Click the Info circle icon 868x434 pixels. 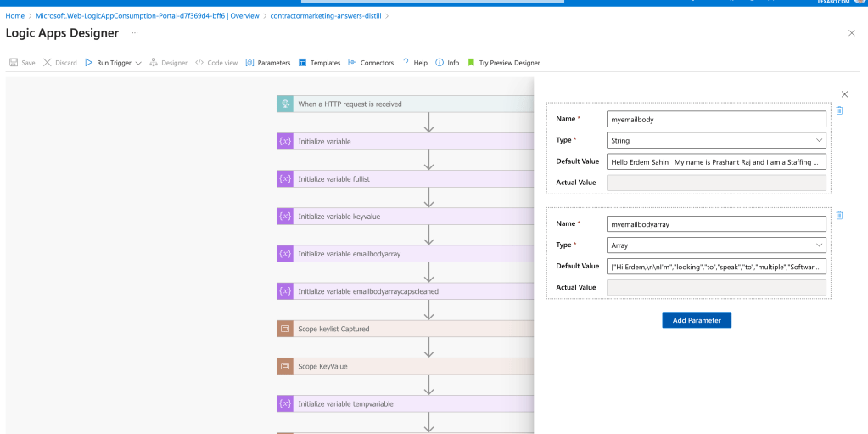click(x=440, y=63)
